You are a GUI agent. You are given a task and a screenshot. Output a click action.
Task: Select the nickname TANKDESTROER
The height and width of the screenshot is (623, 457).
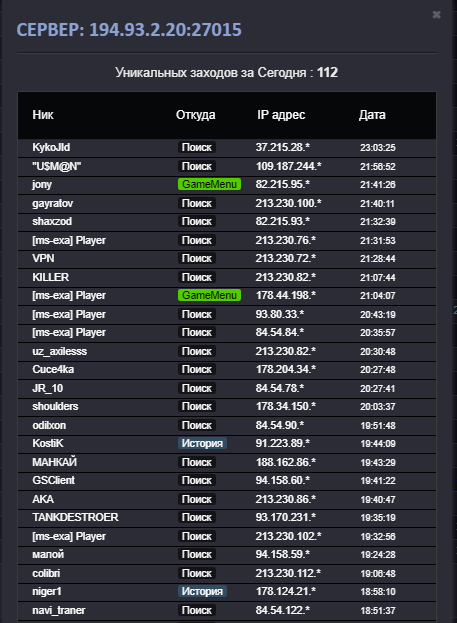tap(76, 517)
